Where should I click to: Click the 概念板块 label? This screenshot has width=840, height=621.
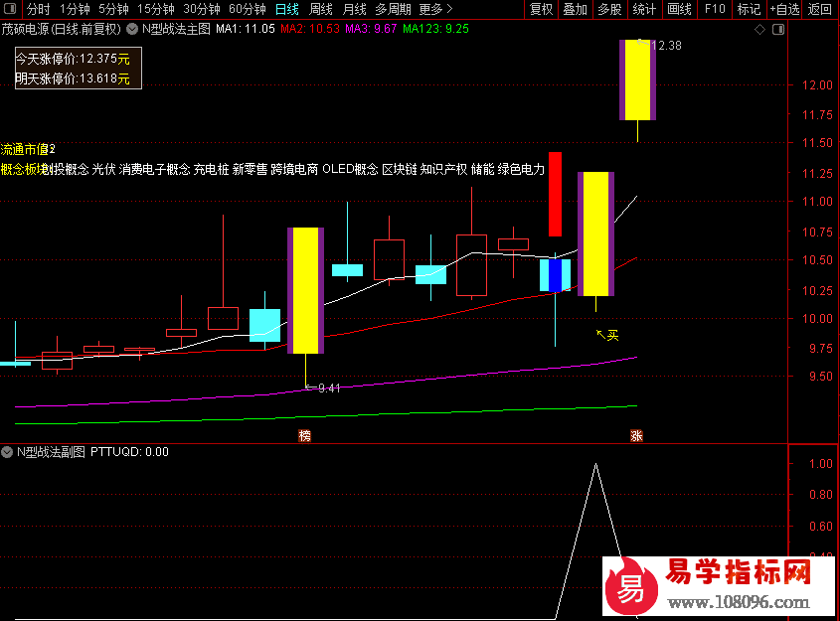[x=25, y=169]
